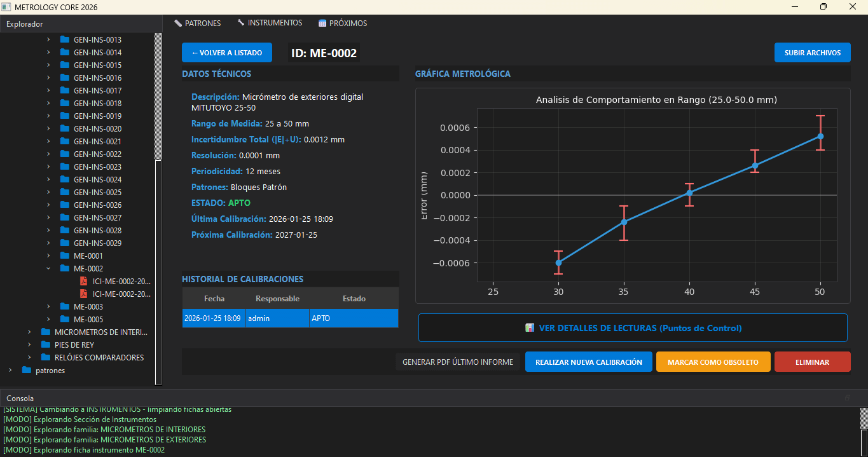Click the console panel float icon

coord(847,398)
